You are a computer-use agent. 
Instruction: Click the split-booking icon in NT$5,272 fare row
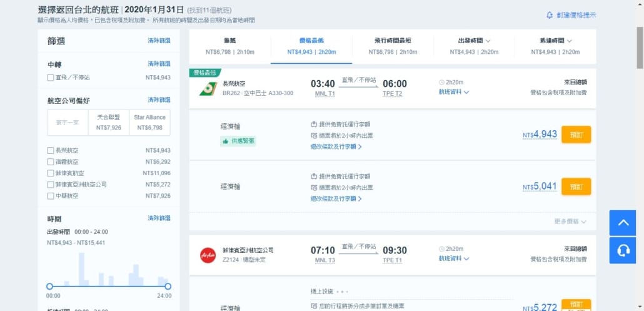click(314, 306)
